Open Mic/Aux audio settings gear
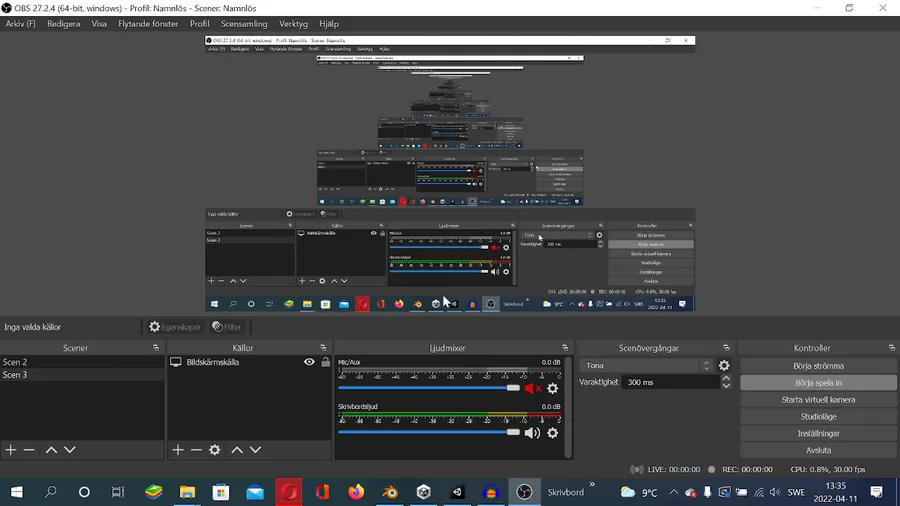This screenshot has height=506, width=900. click(552, 388)
